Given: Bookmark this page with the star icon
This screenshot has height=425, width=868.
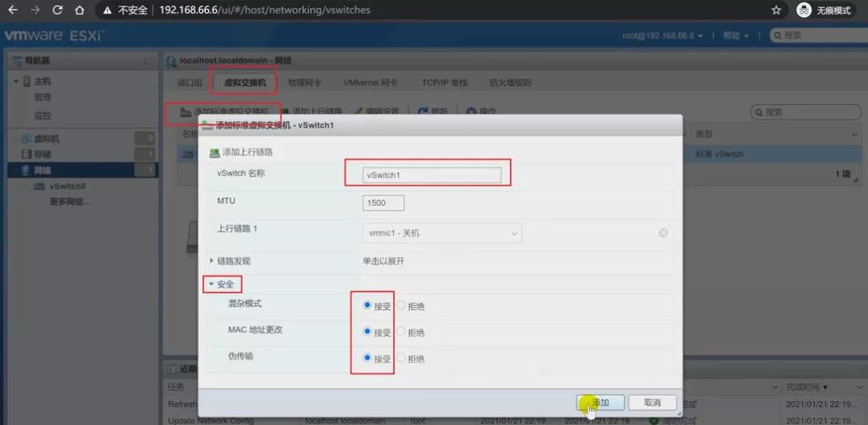Looking at the screenshot, I should tap(776, 10).
